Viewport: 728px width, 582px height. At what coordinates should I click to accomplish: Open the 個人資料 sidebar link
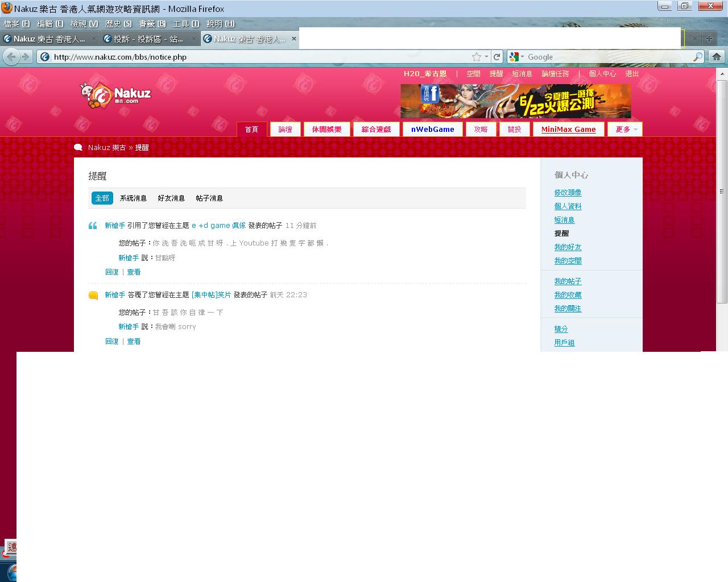tap(568, 206)
